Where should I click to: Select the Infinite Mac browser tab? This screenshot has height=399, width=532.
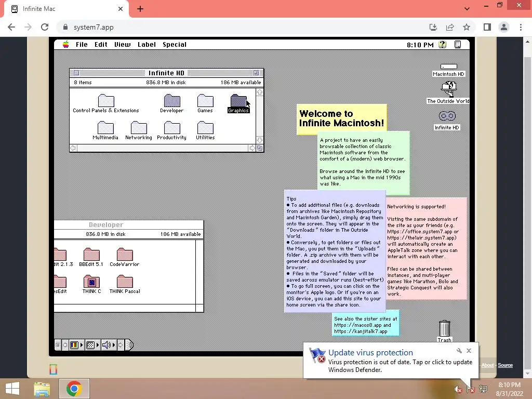tap(66, 9)
